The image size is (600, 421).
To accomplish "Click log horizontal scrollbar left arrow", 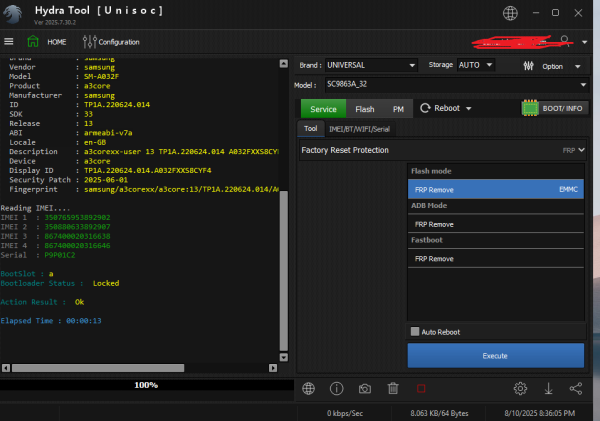I will 6,368.
